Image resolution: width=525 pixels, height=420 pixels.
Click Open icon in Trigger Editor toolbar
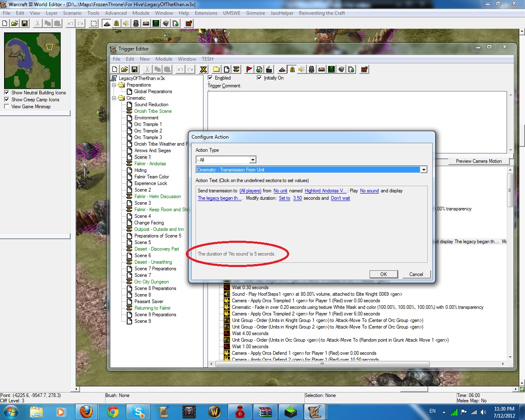pyautogui.click(x=124, y=69)
